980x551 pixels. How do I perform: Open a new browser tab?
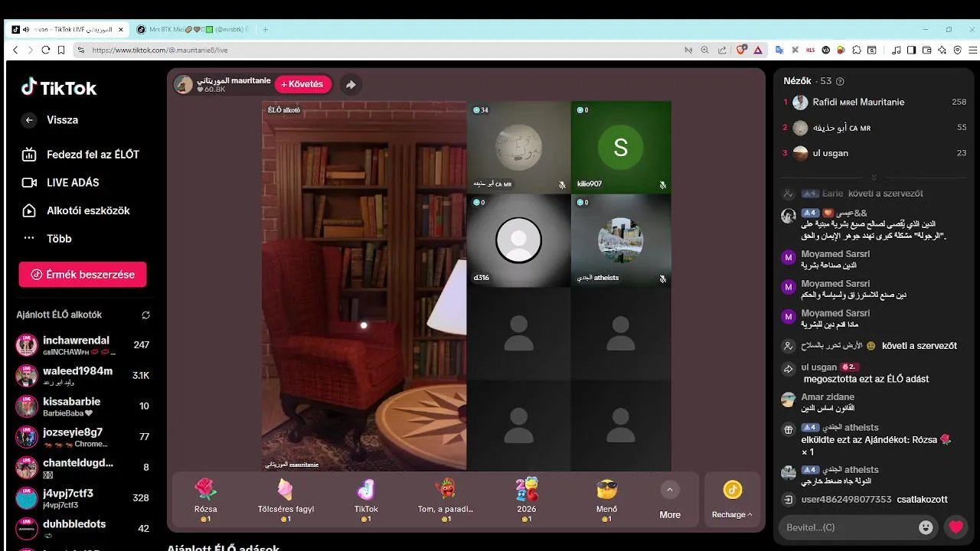pyautogui.click(x=266, y=29)
